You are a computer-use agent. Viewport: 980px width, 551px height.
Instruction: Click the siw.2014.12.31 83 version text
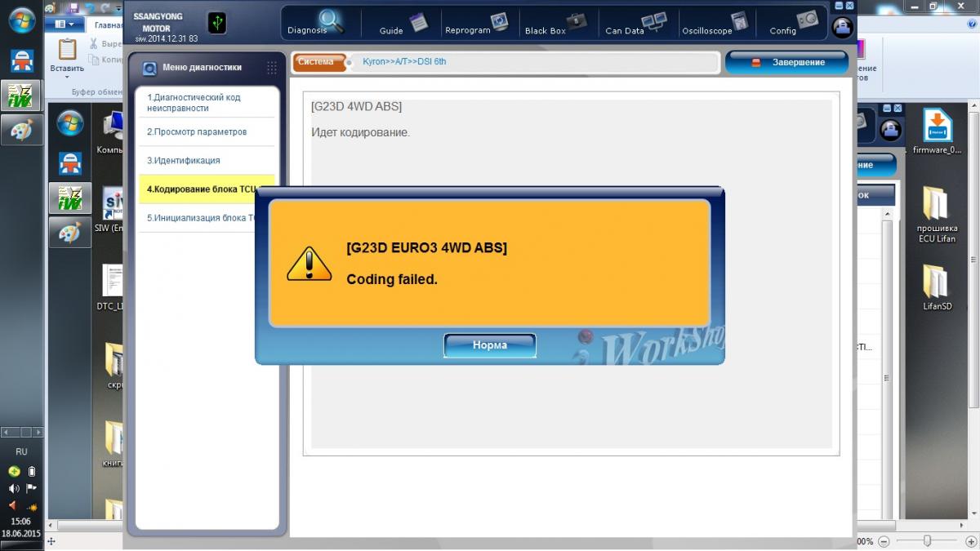coord(167,39)
